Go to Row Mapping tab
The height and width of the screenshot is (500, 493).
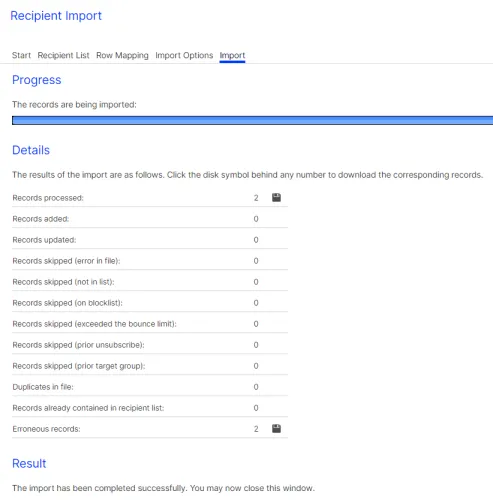(x=122, y=55)
